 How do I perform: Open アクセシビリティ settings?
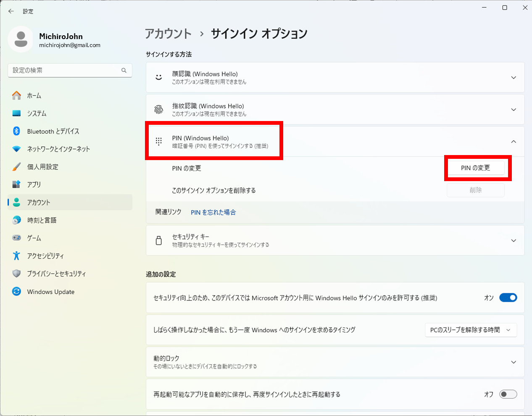[x=70, y=255]
